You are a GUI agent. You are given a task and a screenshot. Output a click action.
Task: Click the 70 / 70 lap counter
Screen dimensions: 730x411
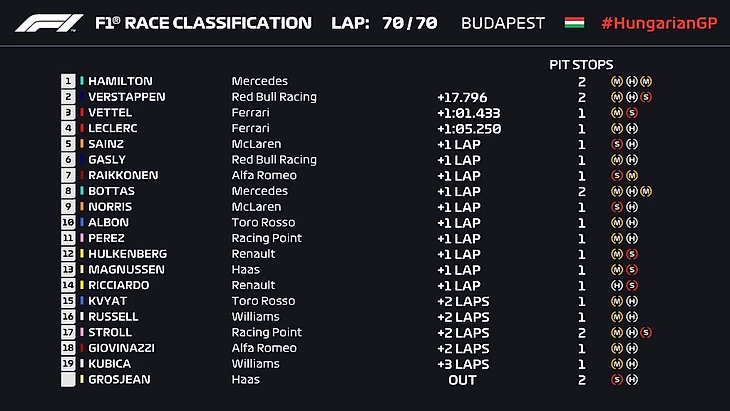[410, 23]
